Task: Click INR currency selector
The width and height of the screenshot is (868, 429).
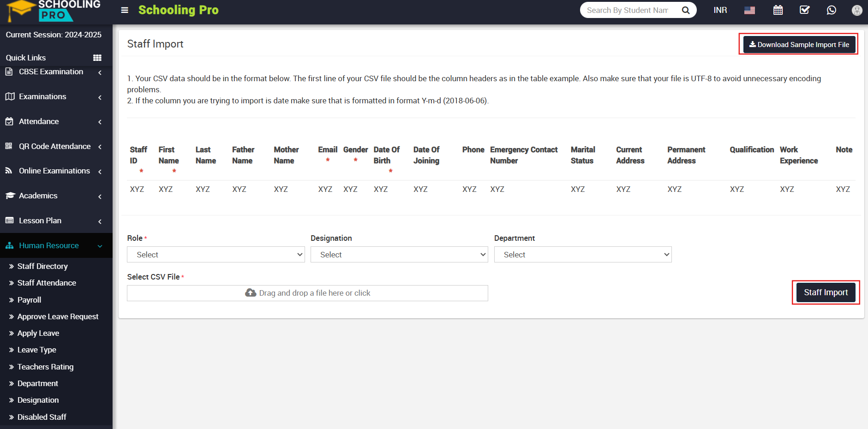Action: (720, 10)
